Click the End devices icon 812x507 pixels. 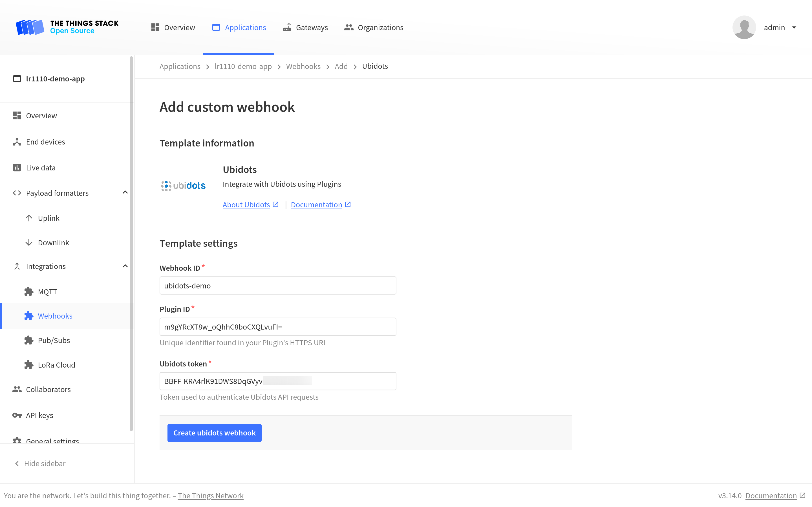point(17,141)
